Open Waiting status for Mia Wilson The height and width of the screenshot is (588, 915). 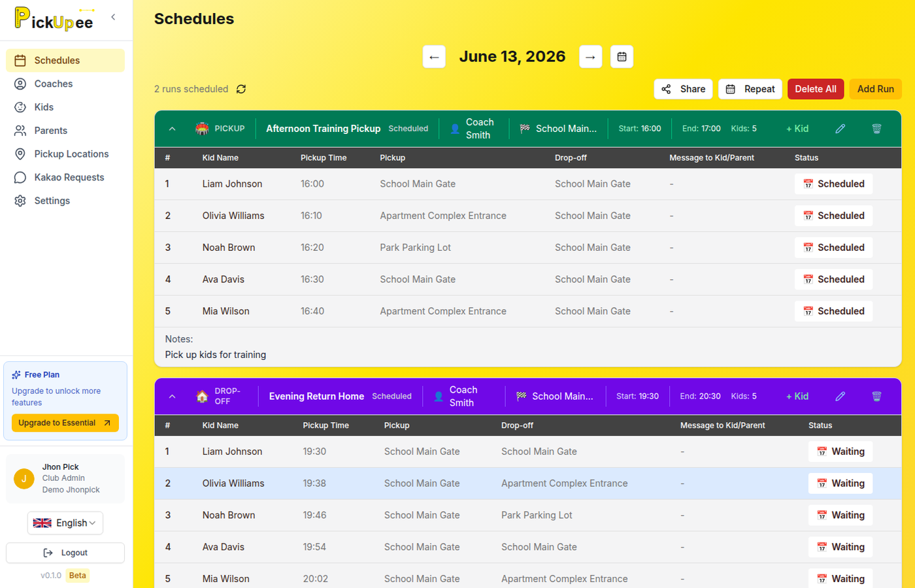point(840,579)
